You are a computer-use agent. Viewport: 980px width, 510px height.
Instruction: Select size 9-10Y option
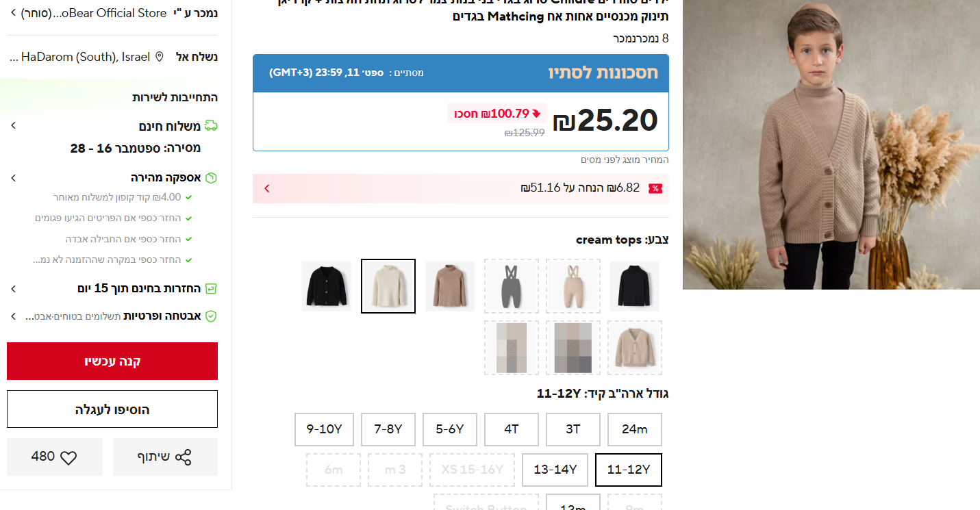[x=324, y=430]
